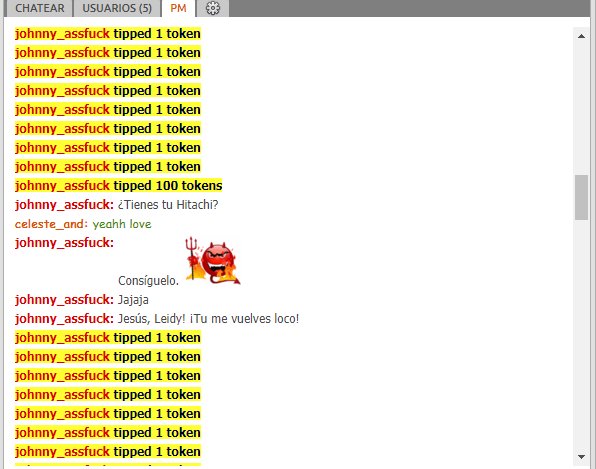
Task: Click the 'Consíguelo.' message text
Action: (148, 281)
